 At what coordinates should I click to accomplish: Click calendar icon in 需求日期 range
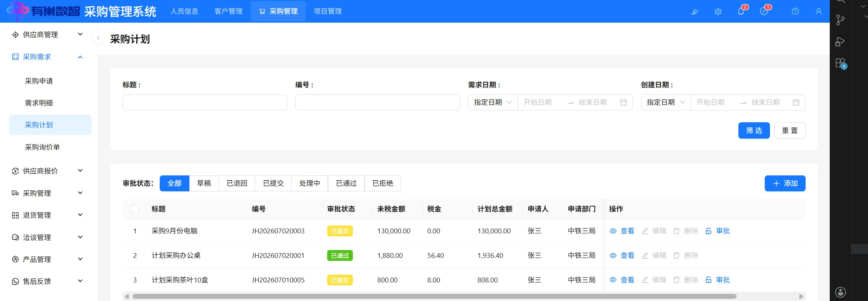pos(624,103)
